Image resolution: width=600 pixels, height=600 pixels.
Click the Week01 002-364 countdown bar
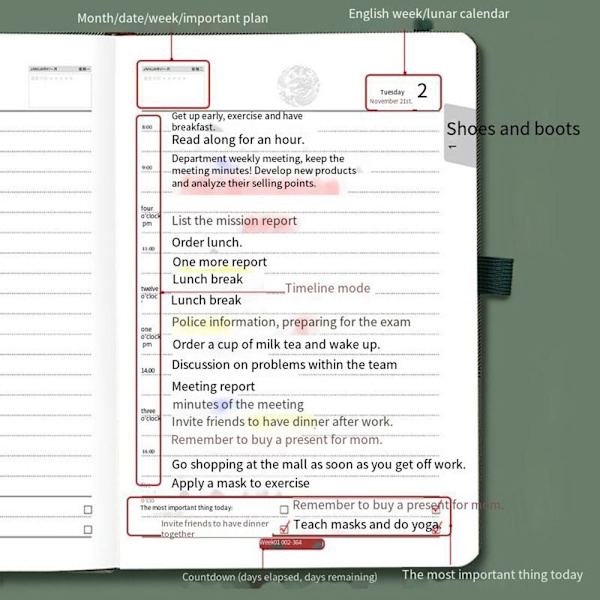[x=291, y=543]
